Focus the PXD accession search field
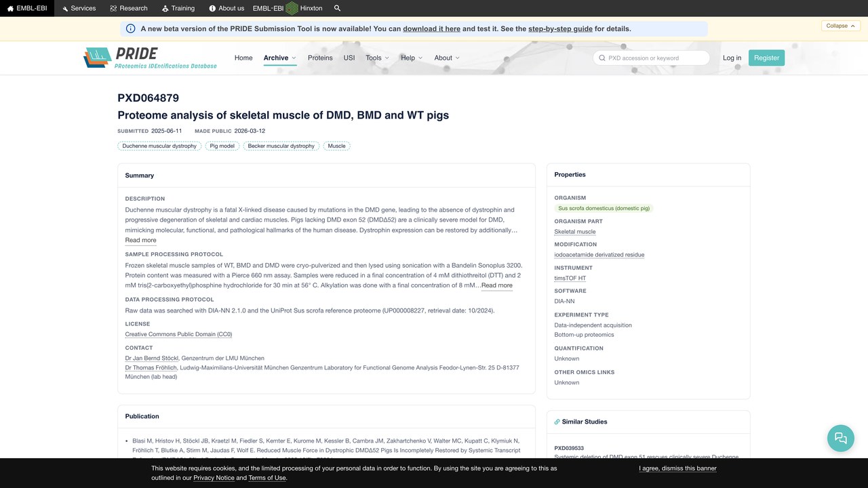868x488 pixels. click(652, 58)
